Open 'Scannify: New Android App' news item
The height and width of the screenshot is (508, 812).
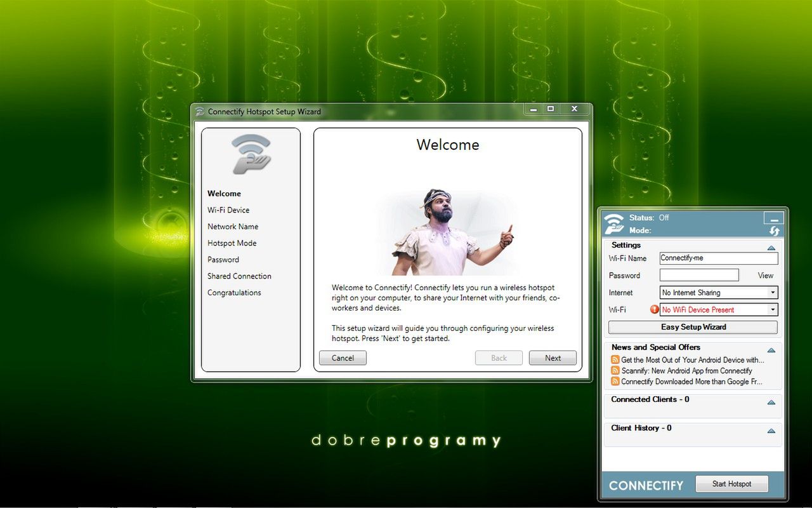tap(687, 371)
